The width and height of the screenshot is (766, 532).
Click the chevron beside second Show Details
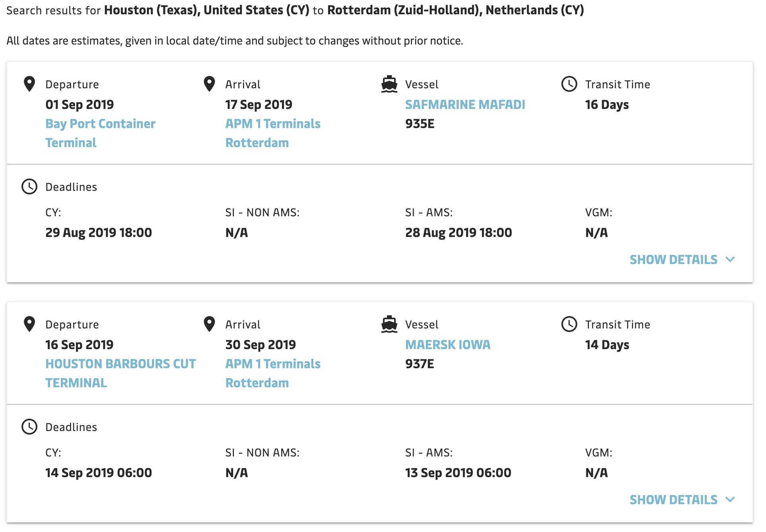point(730,499)
